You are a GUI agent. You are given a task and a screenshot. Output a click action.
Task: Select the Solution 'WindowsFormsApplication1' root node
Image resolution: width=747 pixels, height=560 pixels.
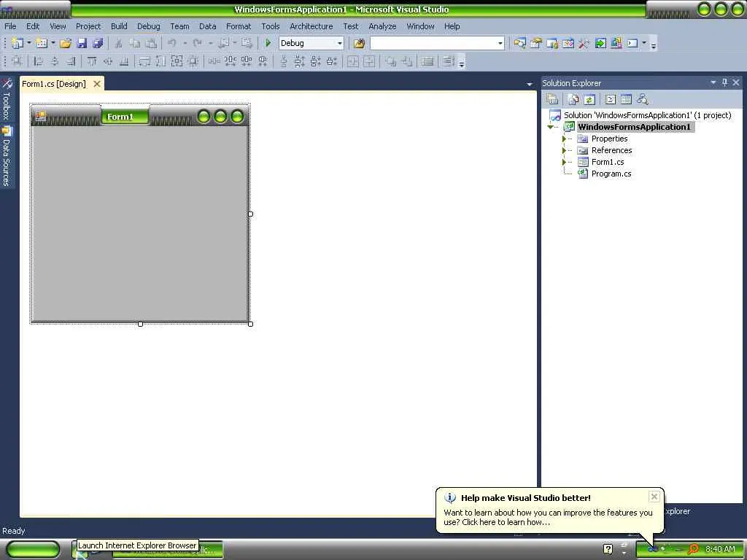pos(648,115)
